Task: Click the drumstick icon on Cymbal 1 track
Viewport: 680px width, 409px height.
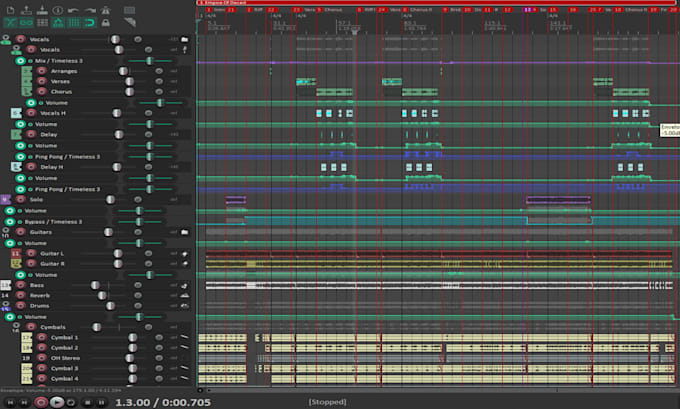Action: click(185, 337)
